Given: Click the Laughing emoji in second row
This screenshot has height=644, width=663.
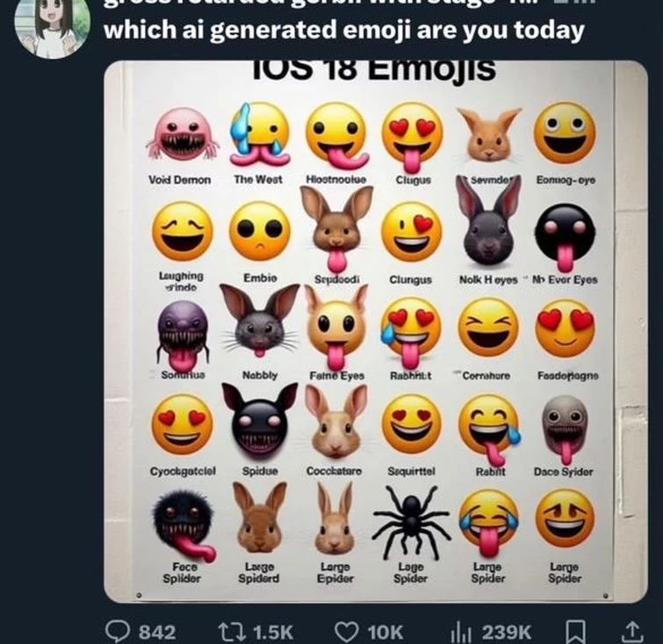Looking at the screenshot, I should (x=183, y=232).
